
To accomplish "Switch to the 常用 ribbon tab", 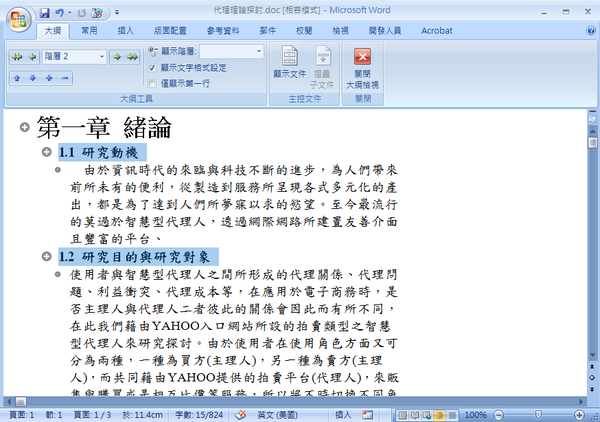I will click(x=89, y=31).
